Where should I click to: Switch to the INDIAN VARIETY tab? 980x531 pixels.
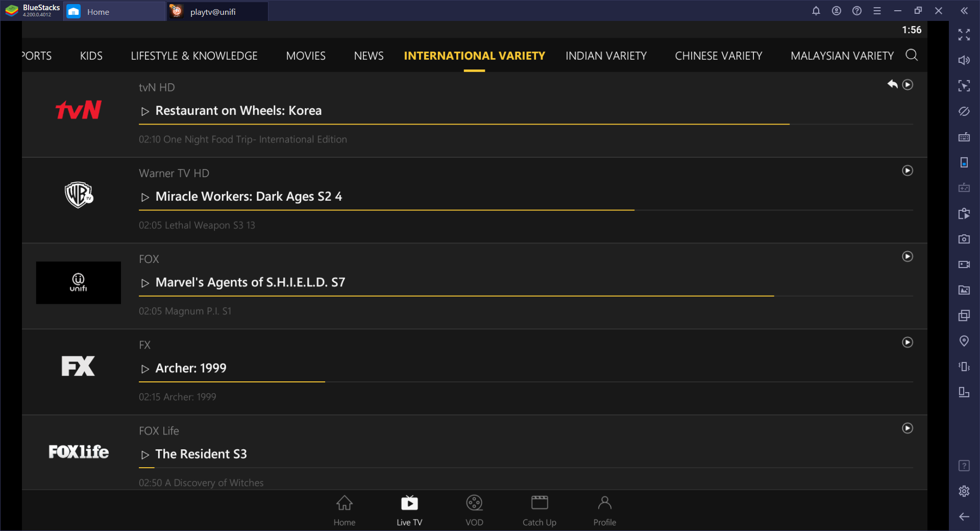point(606,56)
